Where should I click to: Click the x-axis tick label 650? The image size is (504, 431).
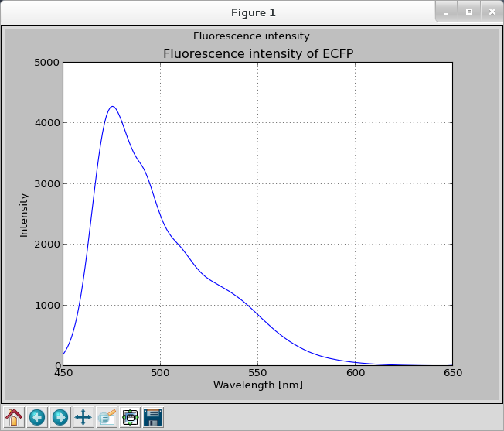[453, 373]
